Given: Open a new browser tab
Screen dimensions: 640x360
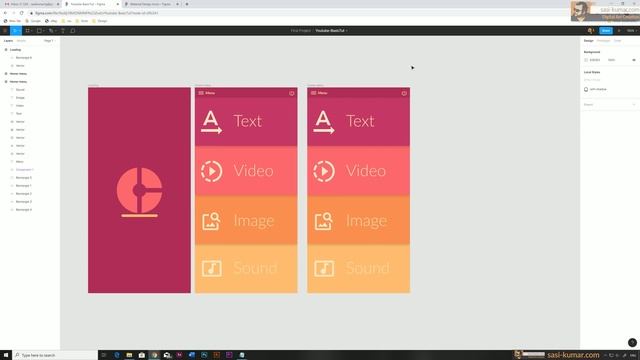Looking at the screenshot, I should [x=187, y=4].
